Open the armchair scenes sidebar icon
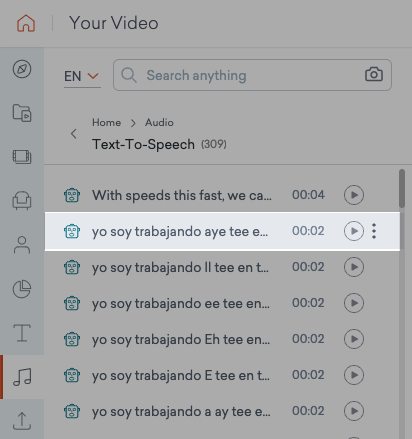This screenshot has width=412, height=439. point(22,200)
